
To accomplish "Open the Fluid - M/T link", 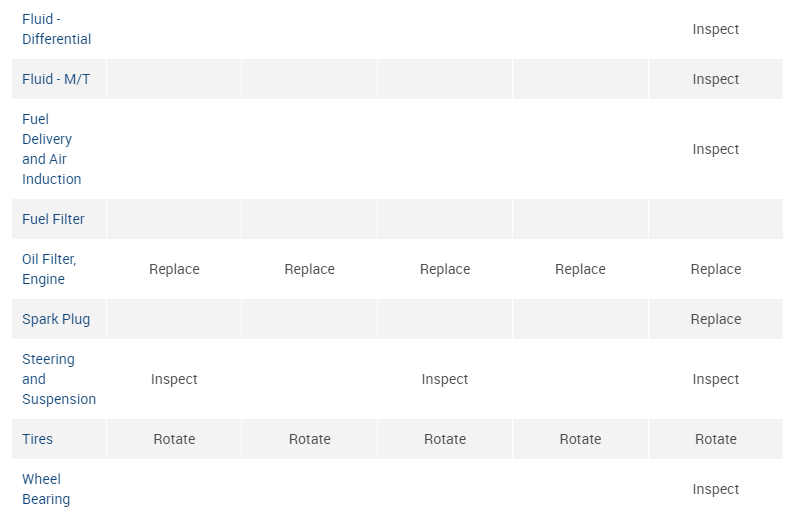I will tap(56, 79).
